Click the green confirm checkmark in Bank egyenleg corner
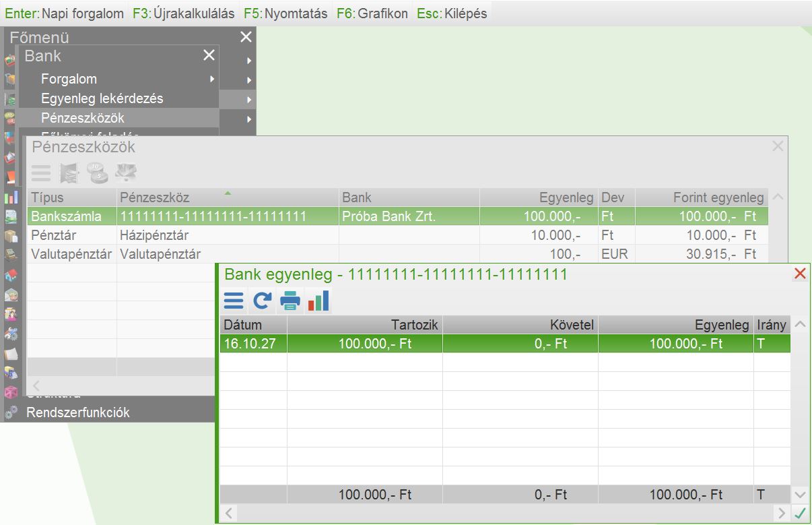This screenshot has width=812, height=525. coord(800,514)
